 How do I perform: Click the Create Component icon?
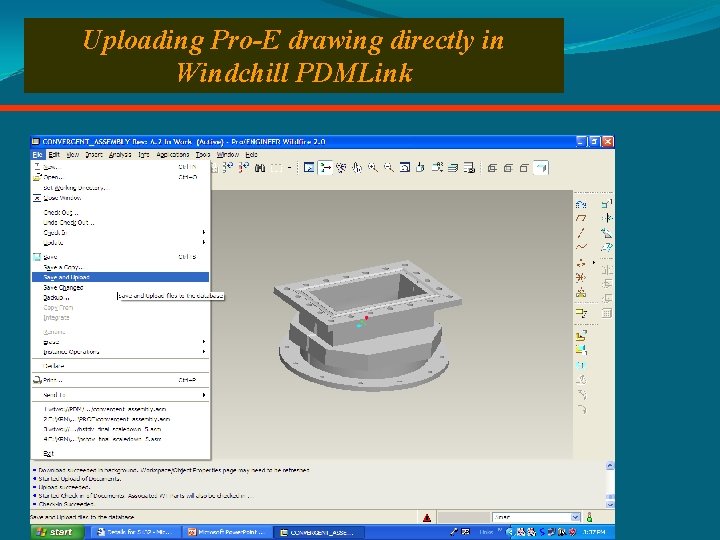click(x=581, y=350)
